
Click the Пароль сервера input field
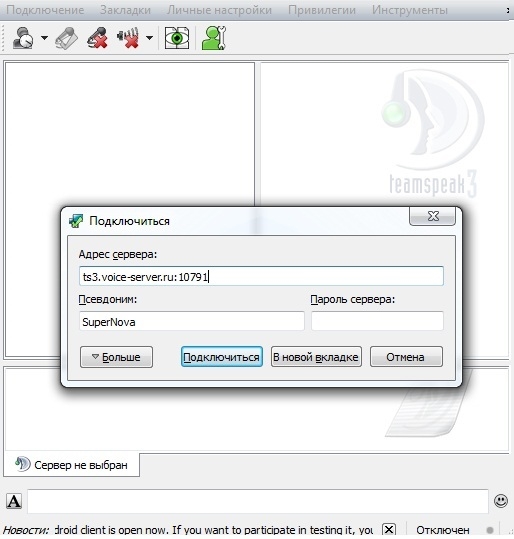tap(377, 321)
